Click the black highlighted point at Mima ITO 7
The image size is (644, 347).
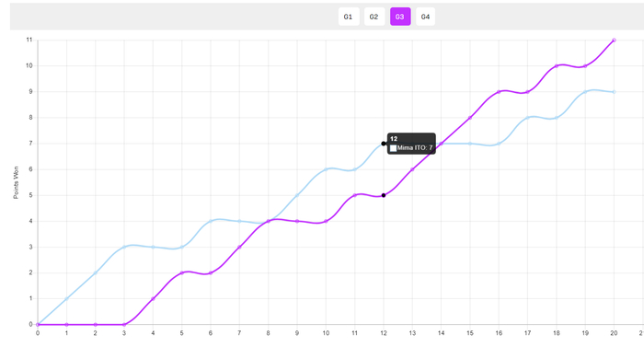(384, 144)
